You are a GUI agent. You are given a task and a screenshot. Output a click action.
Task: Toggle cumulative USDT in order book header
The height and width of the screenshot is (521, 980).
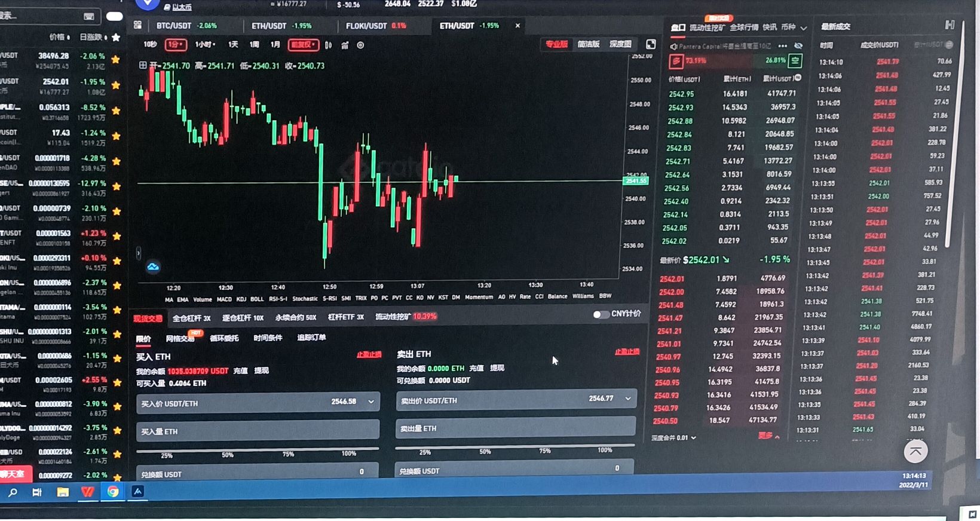click(798, 78)
